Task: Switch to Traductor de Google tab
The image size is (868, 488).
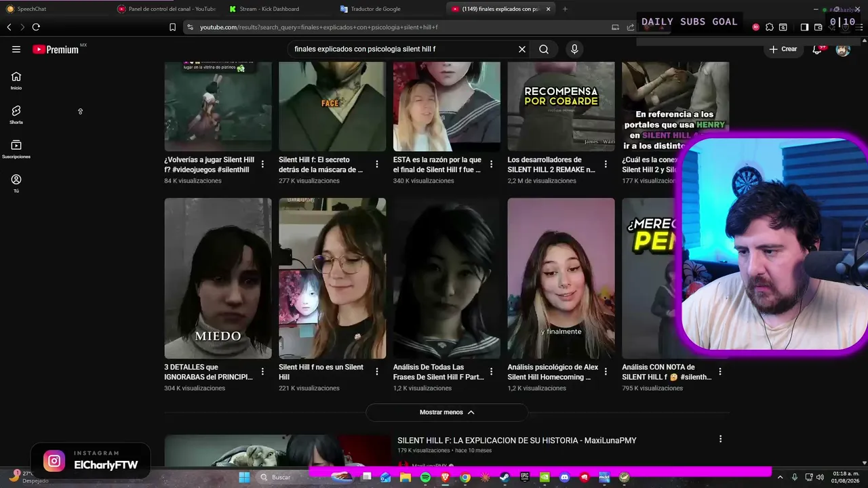Action: [390, 9]
